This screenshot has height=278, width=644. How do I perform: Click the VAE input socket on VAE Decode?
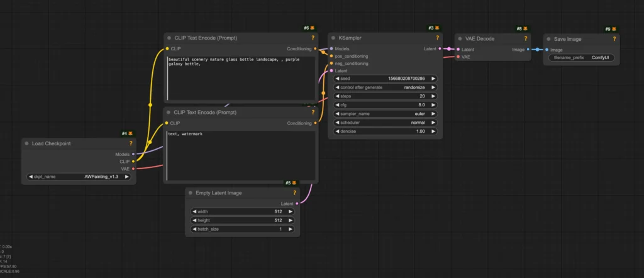pyautogui.click(x=458, y=57)
